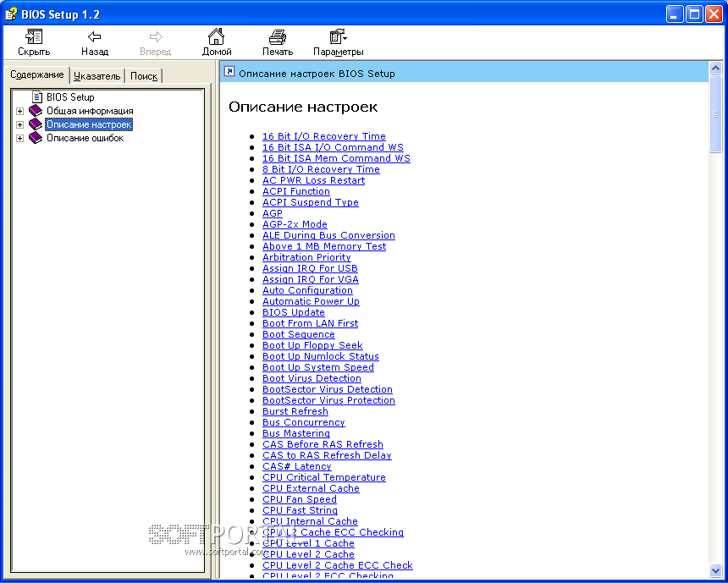Open the ACPI Function link

[x=295, y=191]
